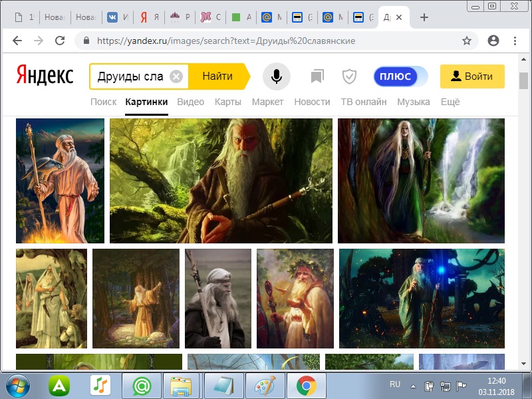Switch to the red Yandex 'Я' tab
This screenshot has height=399, width=532.
150,17
